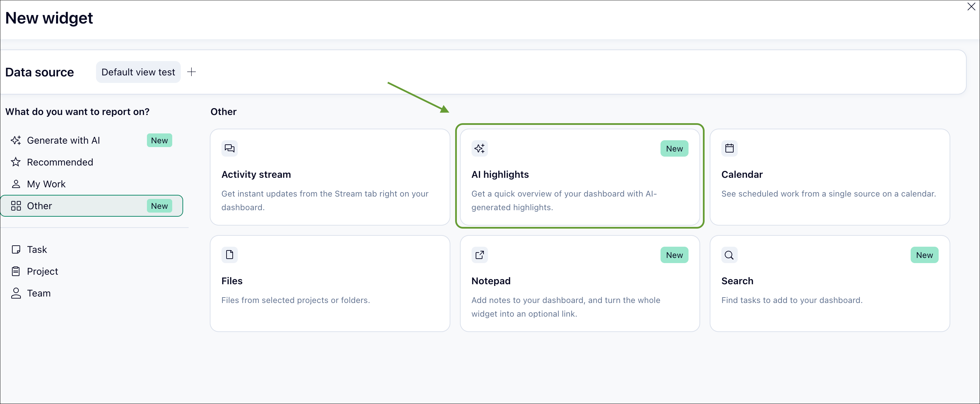
Task: Select the Notepad widget card title
Action: tap(491, 281)
